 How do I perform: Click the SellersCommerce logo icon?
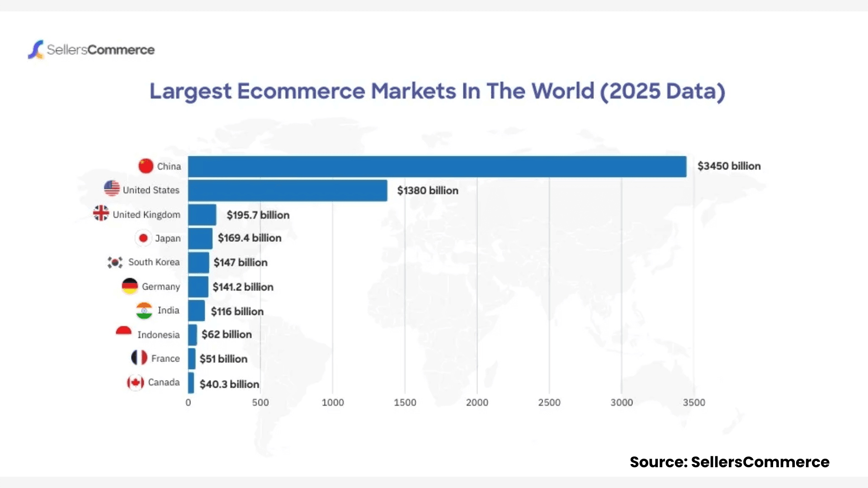(36, 49)
